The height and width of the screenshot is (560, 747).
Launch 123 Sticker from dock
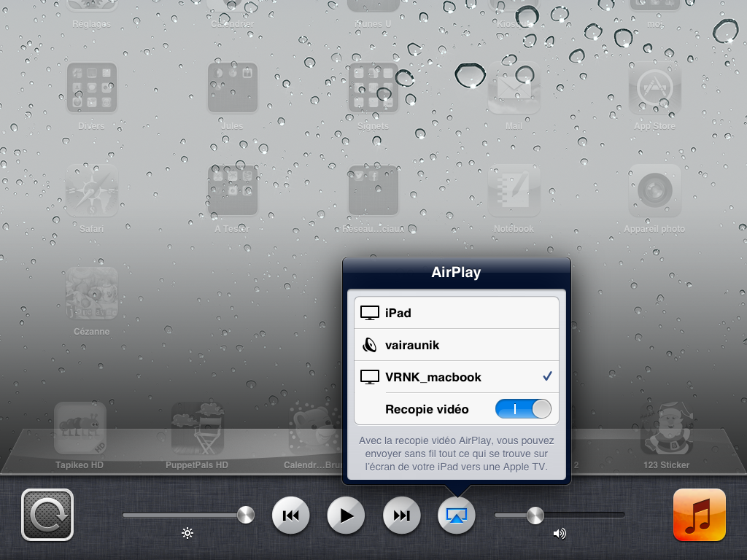(667, 428)
